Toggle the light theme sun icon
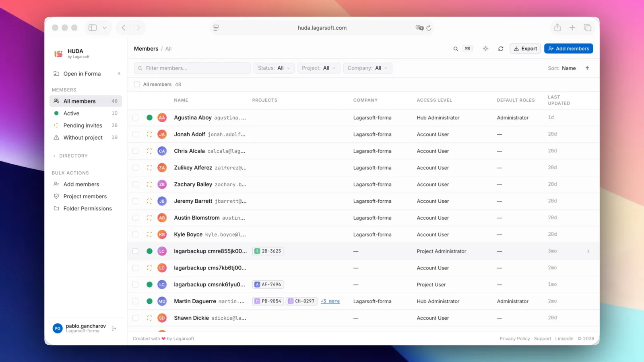 coord(485,49)
